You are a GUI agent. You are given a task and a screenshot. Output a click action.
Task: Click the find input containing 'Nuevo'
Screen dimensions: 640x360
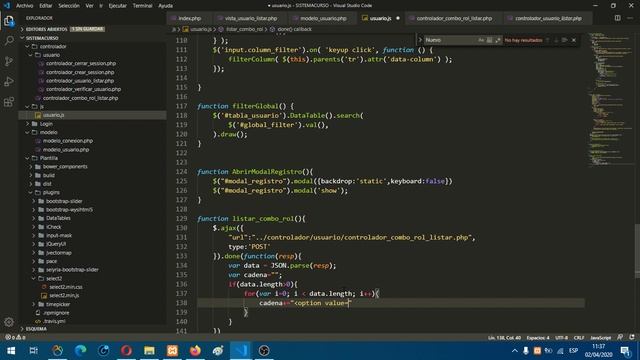tap(451, 40)
